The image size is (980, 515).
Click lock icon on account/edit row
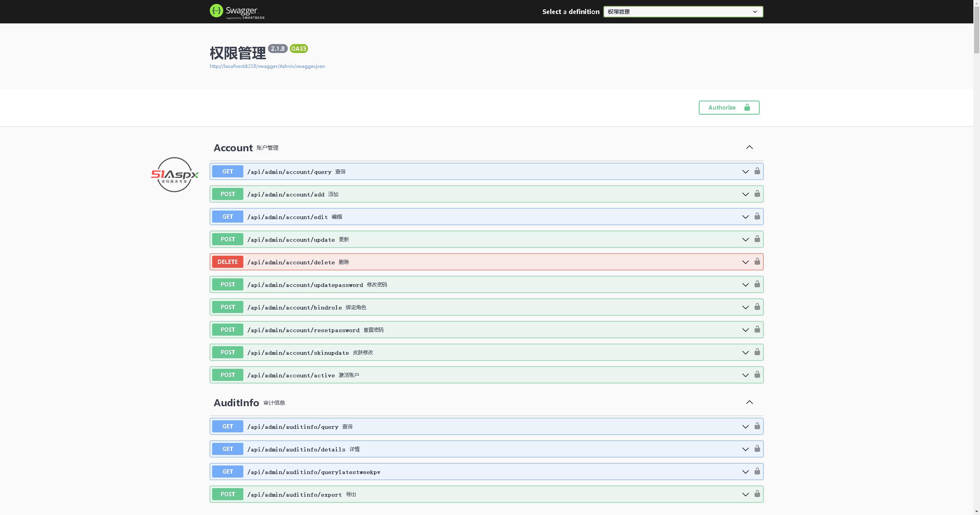coord(757,216)
